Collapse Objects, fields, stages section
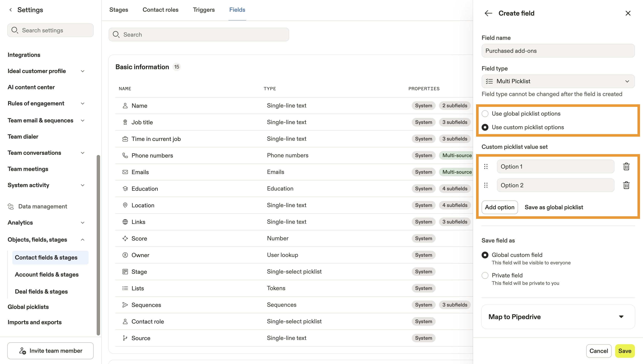 pyautogui.click(x=82, y=239)
